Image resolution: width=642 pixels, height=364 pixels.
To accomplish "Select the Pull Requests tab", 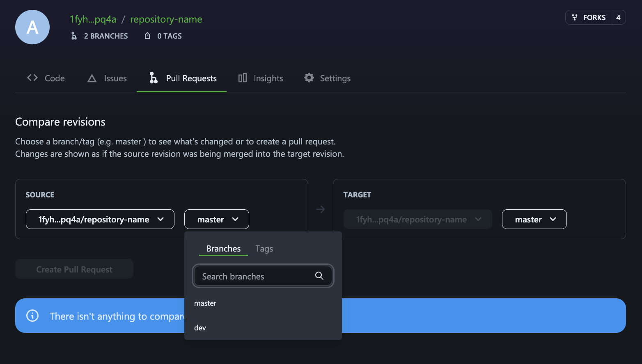I will pos(181,78).
